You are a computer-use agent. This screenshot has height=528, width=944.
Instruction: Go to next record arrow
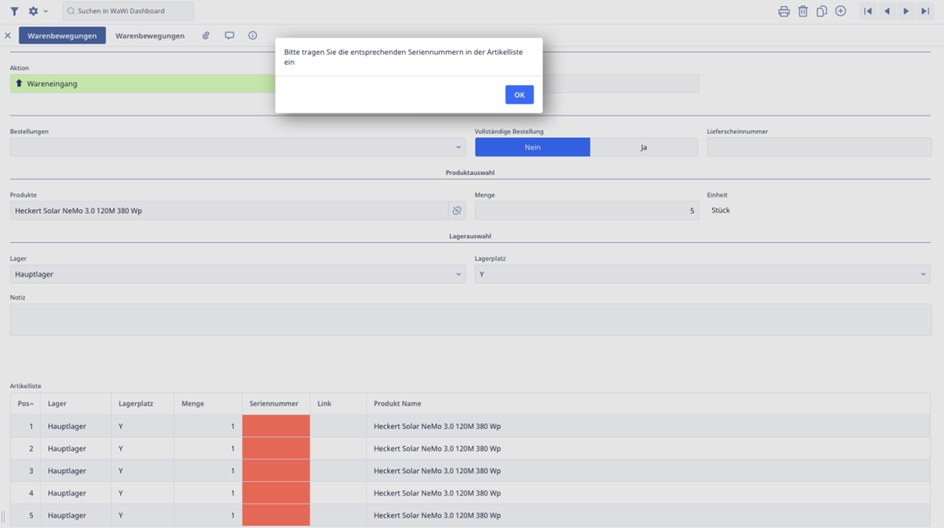click(906, 11)
